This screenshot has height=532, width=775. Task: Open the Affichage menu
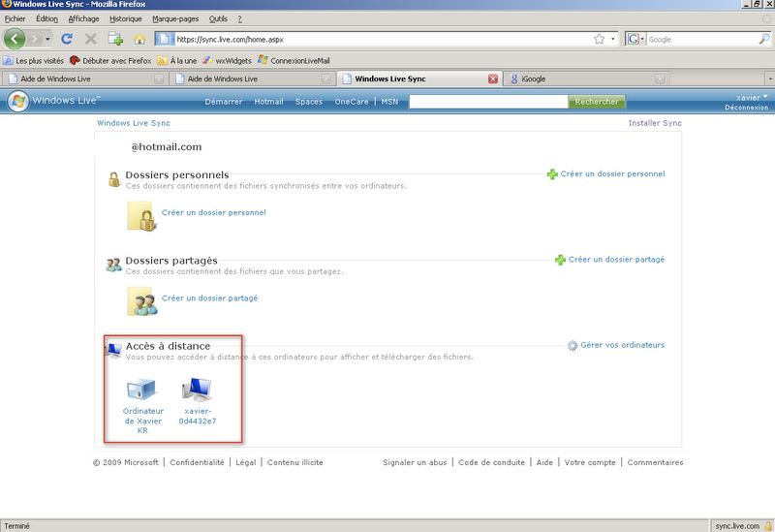(83, 18)
